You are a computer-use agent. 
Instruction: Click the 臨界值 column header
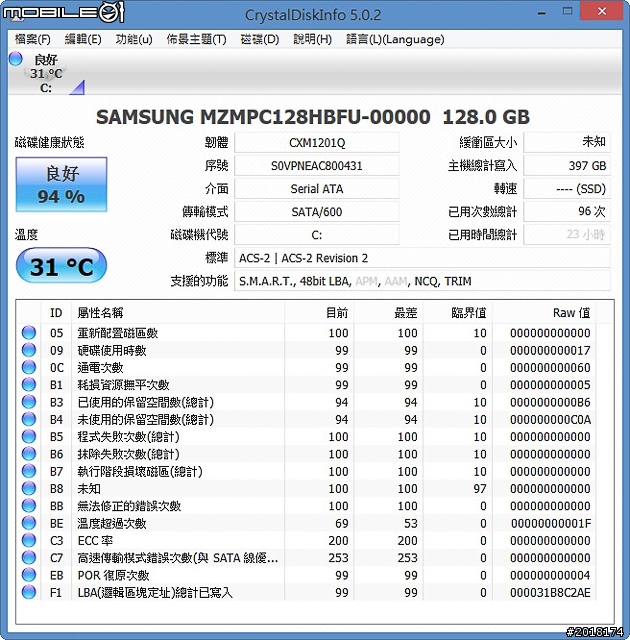coord(458,313)
